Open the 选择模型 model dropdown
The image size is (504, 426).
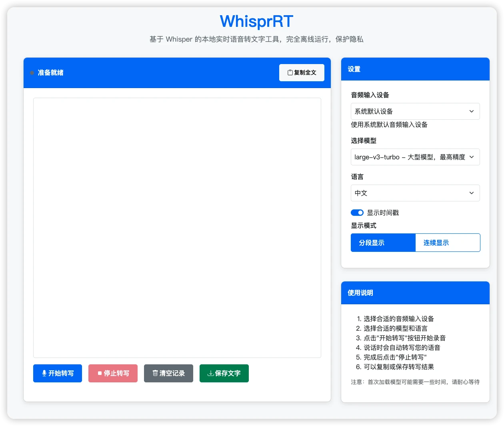click(415, 157)
